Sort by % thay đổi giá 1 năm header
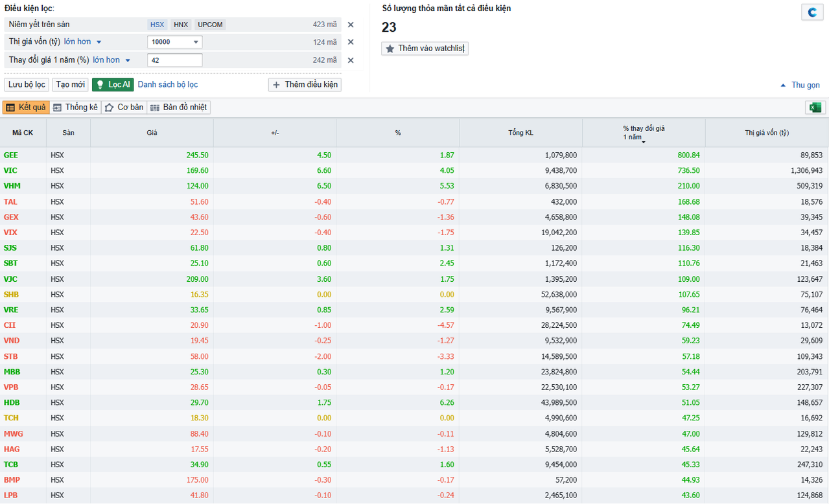The width and height of the screenshot is (829, 504). click(x=644, y=133)
